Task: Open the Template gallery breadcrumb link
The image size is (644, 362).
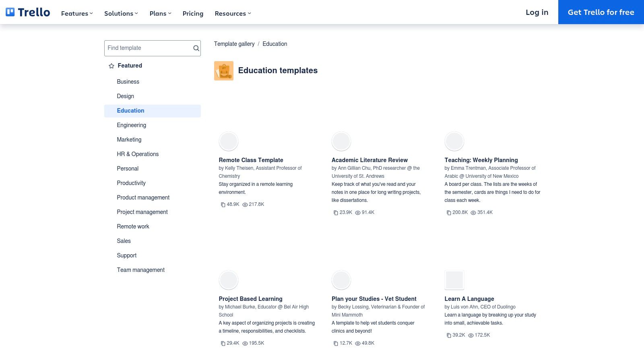Action: click(234, 44)
